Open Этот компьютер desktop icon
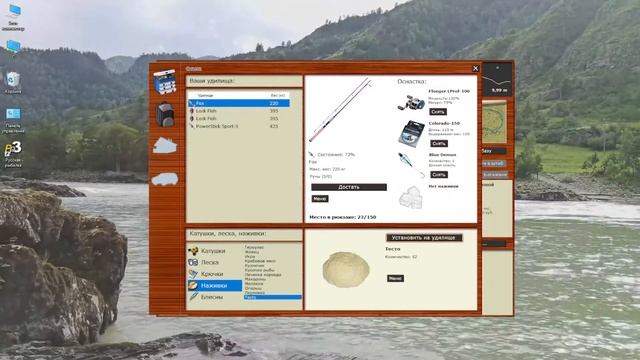 (x=13, y=18)
